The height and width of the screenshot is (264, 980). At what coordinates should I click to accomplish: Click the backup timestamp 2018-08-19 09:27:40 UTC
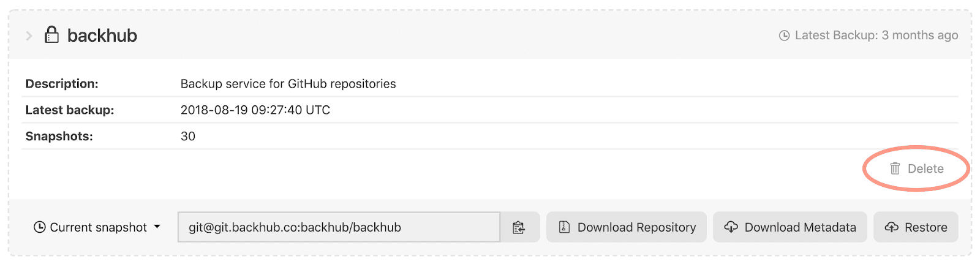(255, 110)
